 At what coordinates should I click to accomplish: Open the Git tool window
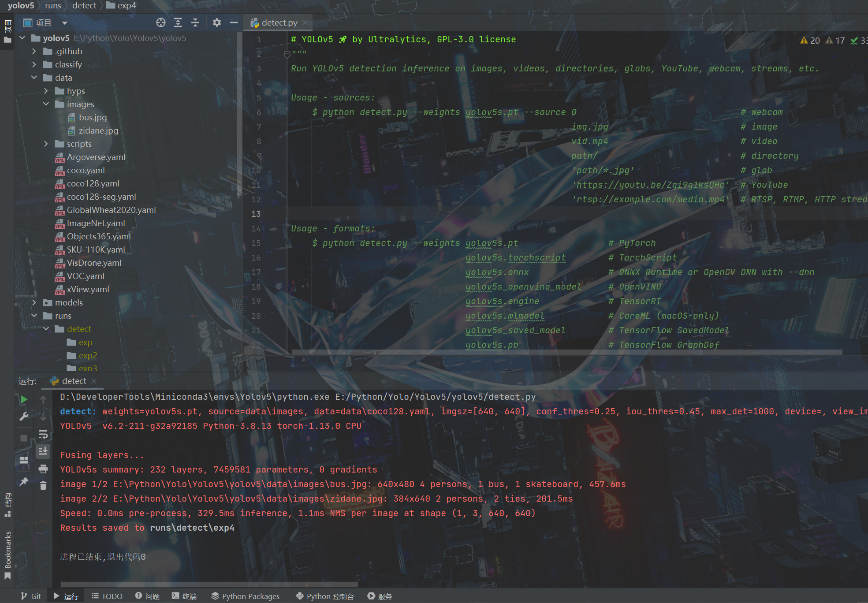(31, 596)
